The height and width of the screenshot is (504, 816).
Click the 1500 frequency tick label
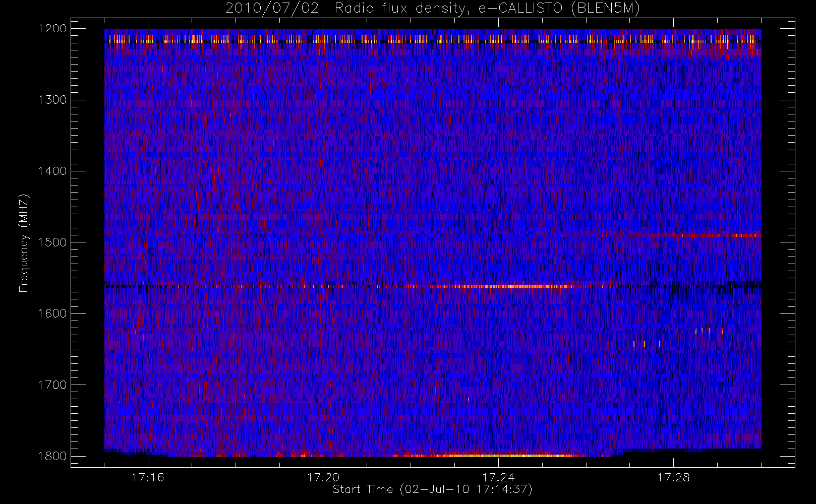point(52,242)
